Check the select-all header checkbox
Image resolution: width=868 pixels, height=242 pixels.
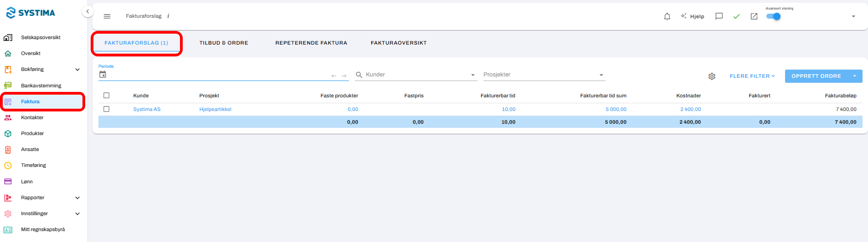[107, 96]
